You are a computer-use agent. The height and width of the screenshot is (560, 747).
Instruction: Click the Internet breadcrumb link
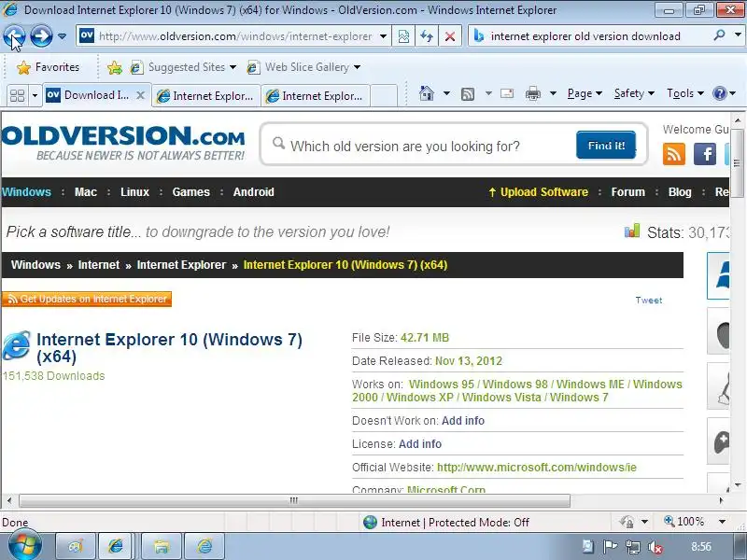tap(99, 265)
